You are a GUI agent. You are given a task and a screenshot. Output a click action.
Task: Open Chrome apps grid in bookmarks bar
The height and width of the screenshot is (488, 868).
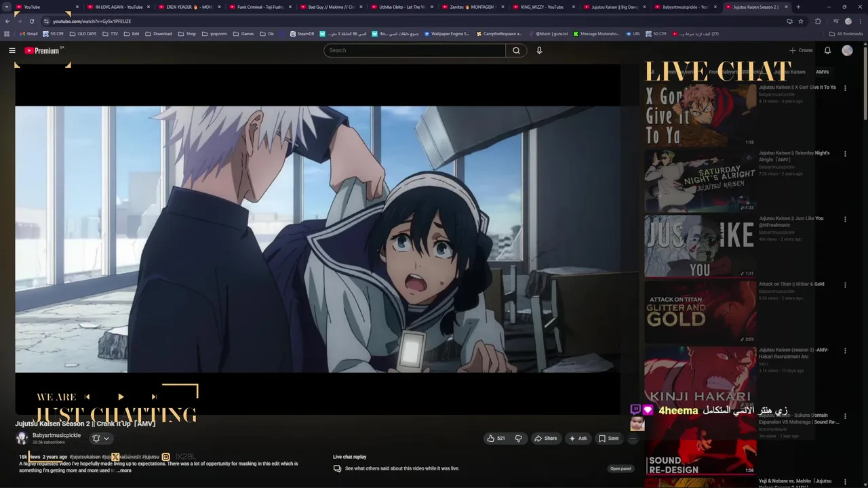pyautogui.click(x=7, y=34)
